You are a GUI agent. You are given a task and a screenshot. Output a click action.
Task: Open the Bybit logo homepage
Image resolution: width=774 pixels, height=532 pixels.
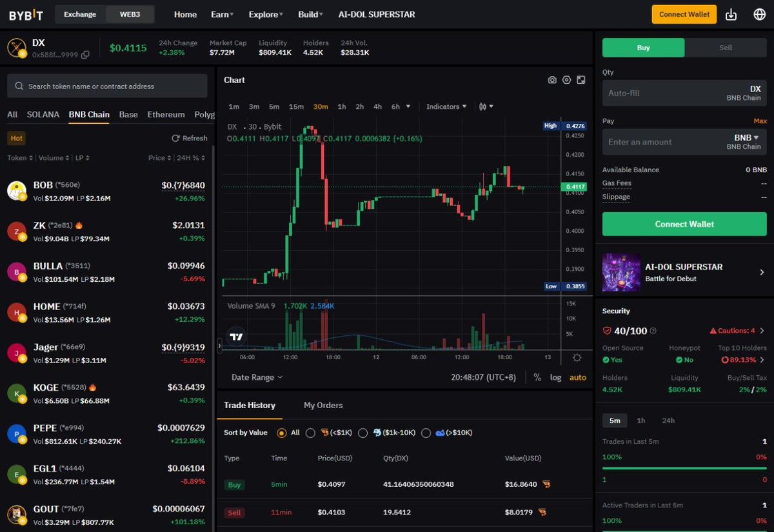pyautogui.click(x=25, y=14)
